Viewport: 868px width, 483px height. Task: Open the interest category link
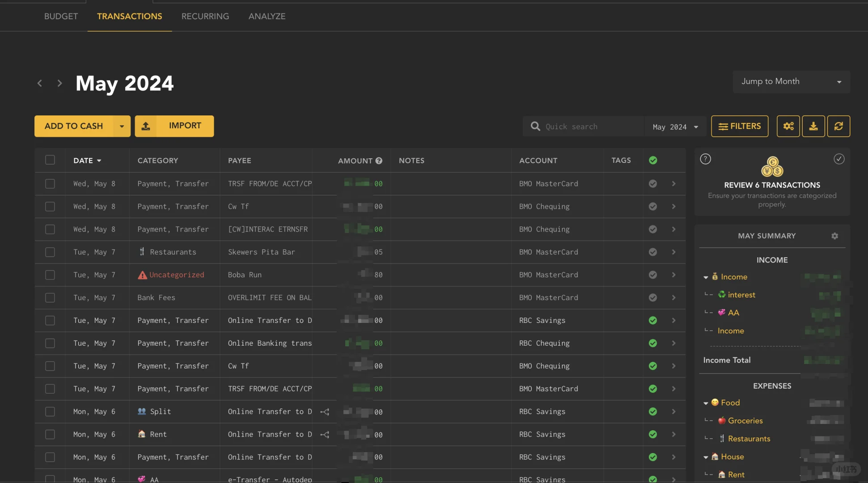741,295
